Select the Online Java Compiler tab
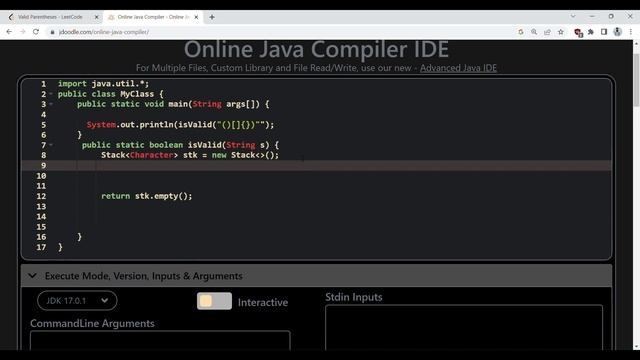Screen dimensions: 640x360 153,17
